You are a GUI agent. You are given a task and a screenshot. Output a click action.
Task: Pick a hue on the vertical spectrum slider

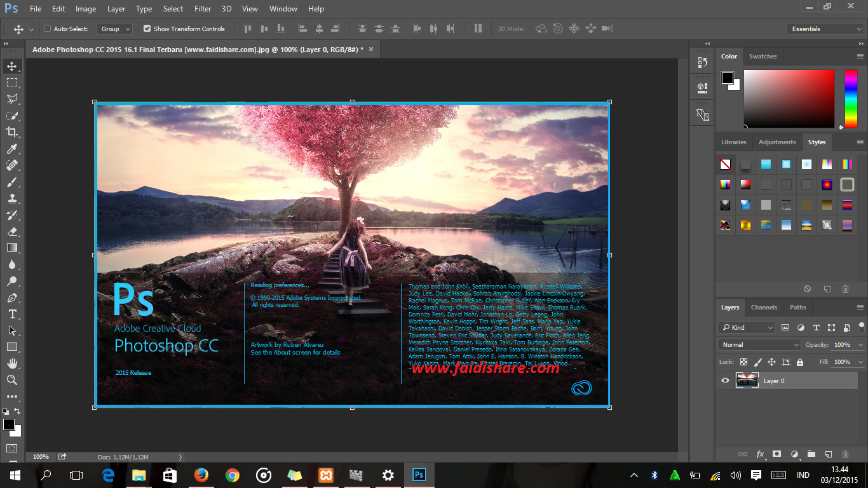tap(850, 98)
